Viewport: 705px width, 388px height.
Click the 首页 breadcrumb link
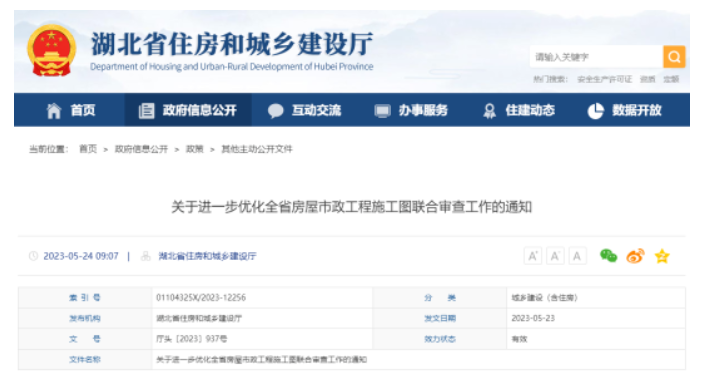click(x=88, y=149)
